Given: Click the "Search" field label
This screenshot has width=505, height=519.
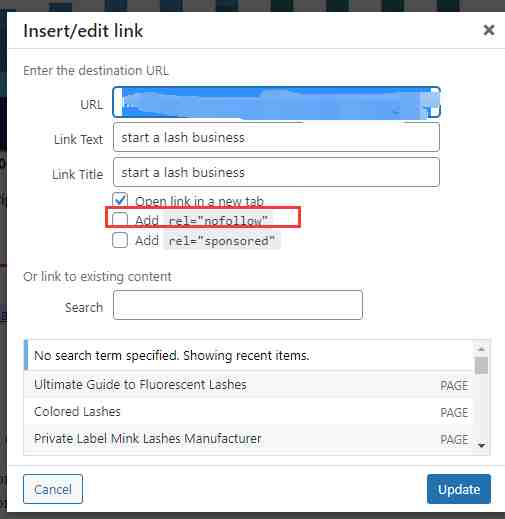Looking at the screenshot, I should [x=84, y=307].
